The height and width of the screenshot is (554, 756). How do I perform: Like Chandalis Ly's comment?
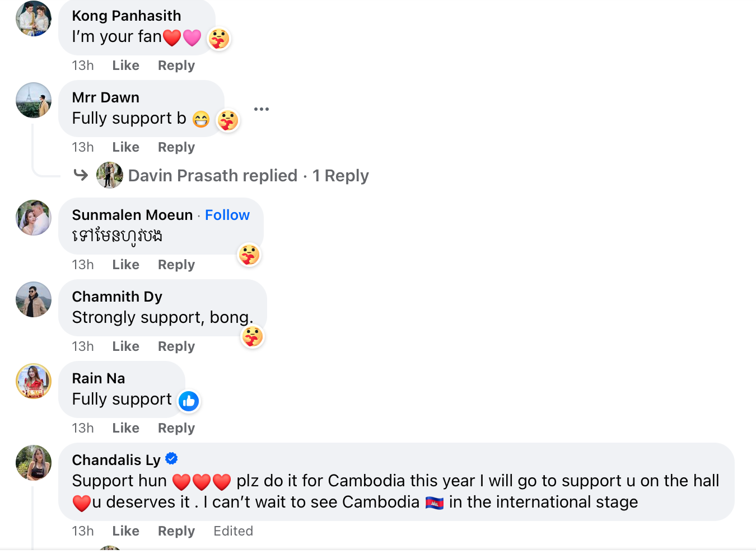pyautogui.click(x=125, y=531)
